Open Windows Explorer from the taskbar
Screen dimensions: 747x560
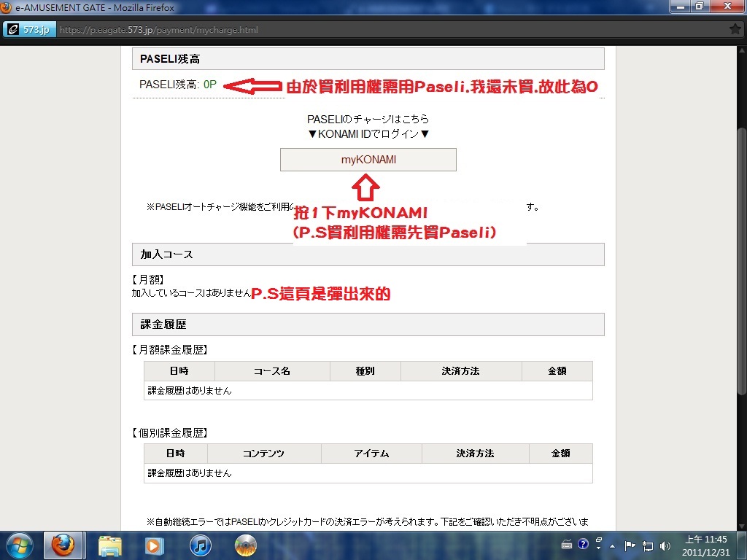(110, 545)
